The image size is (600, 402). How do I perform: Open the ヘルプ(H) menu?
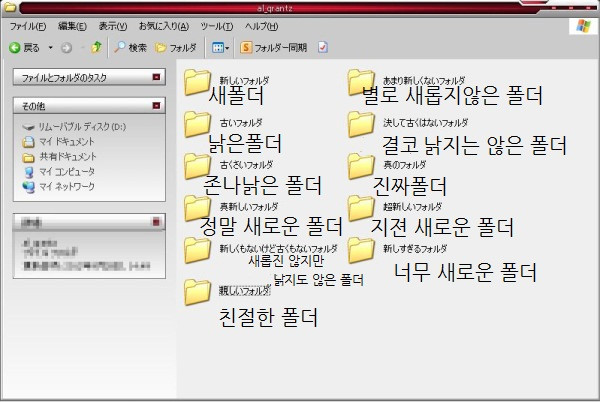tap(261, 26)
